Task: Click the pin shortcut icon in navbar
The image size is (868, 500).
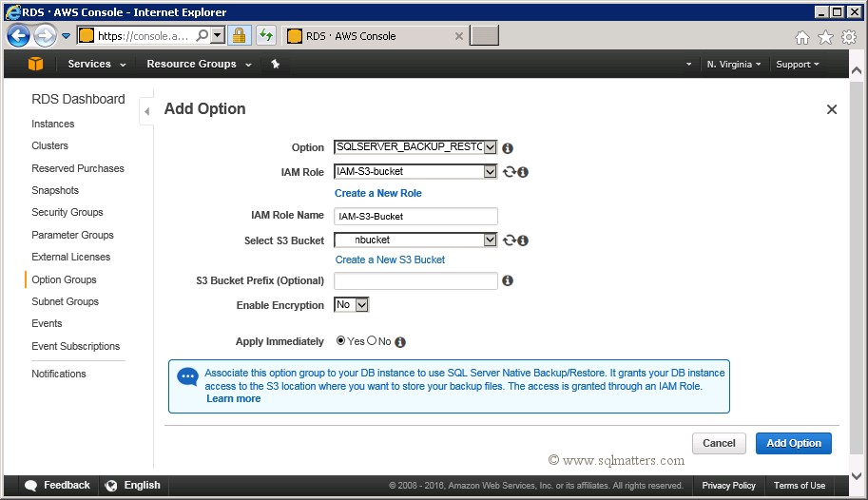Action: click(x=276, y=65)
